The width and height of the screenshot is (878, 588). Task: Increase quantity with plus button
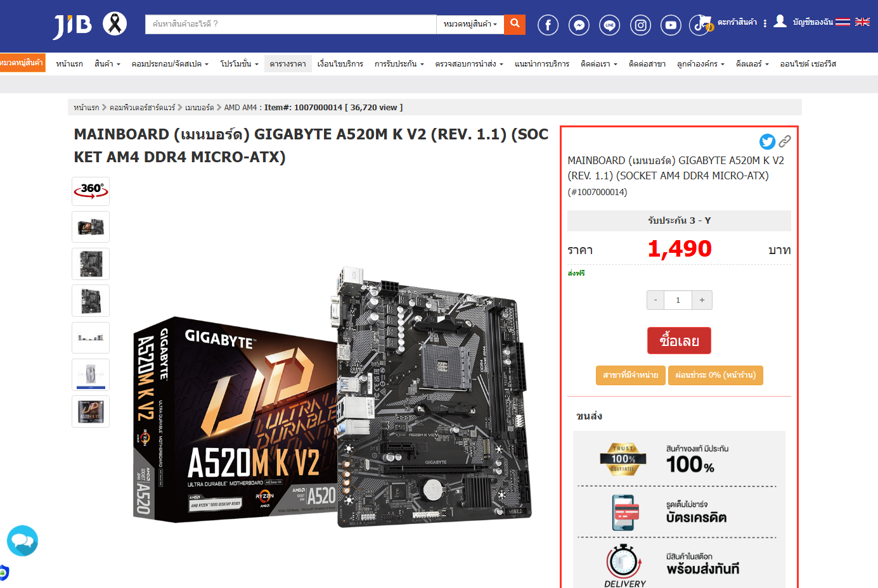tap(702, 300)
